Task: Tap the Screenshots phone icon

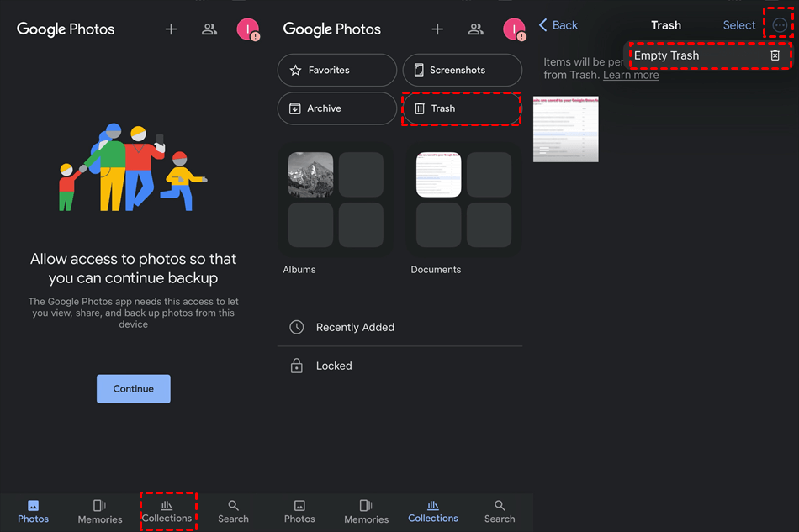Action: point(419,71)
